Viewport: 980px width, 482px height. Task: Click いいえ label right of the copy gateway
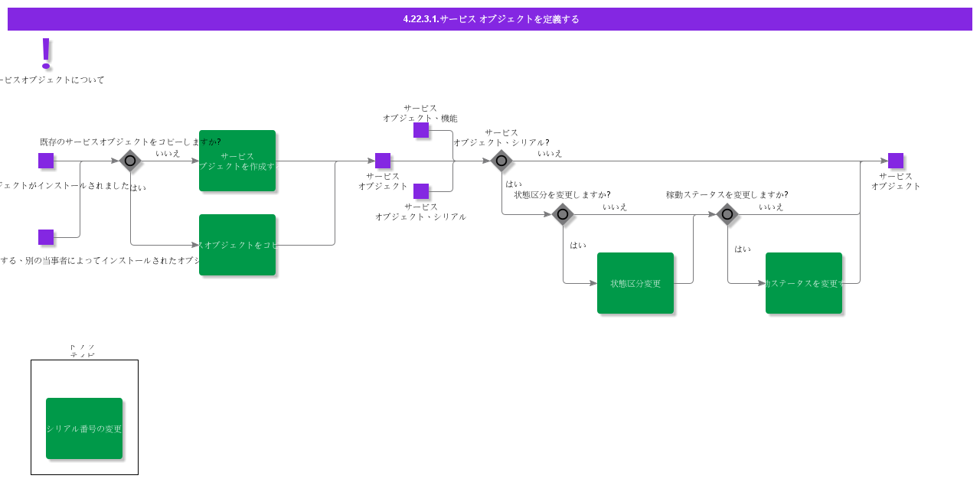point(168,153)
